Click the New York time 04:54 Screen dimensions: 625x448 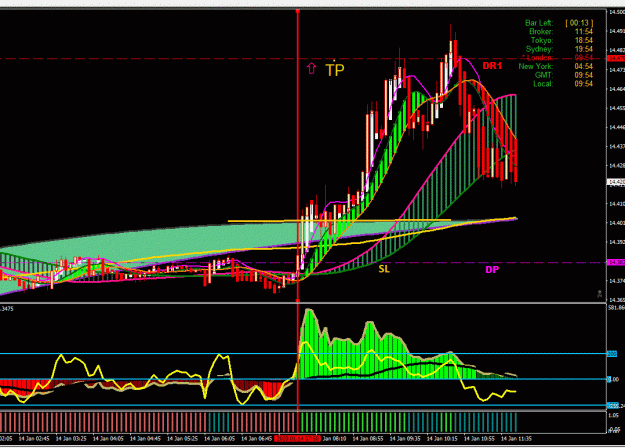584,66
